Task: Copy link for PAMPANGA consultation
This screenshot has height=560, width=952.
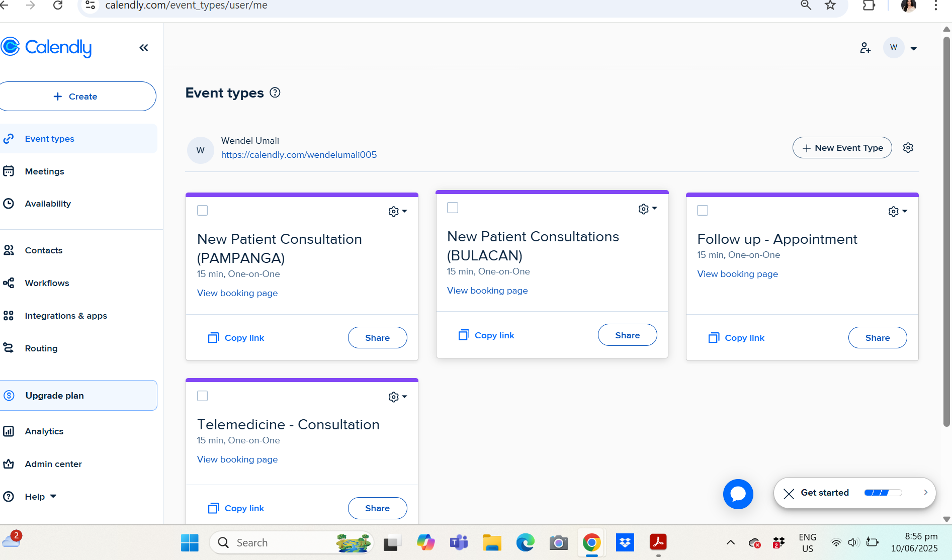Action: click(x=236, y=338)
